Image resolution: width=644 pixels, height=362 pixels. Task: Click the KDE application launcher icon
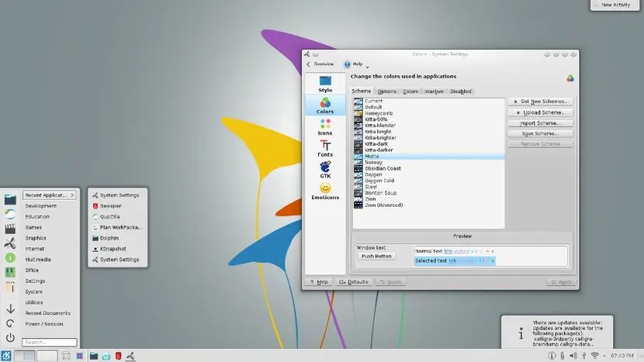coord(6,356)
